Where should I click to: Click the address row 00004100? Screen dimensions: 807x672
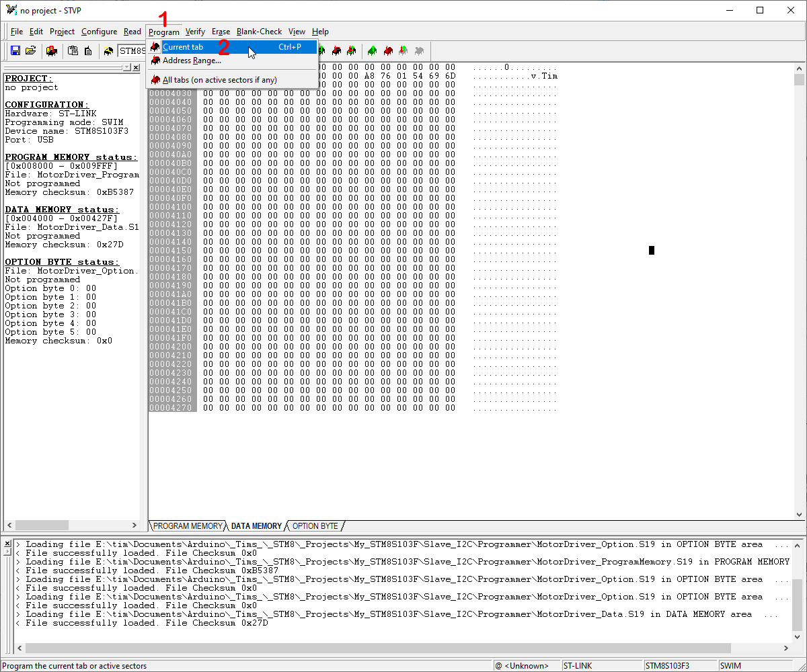[170, 207]
